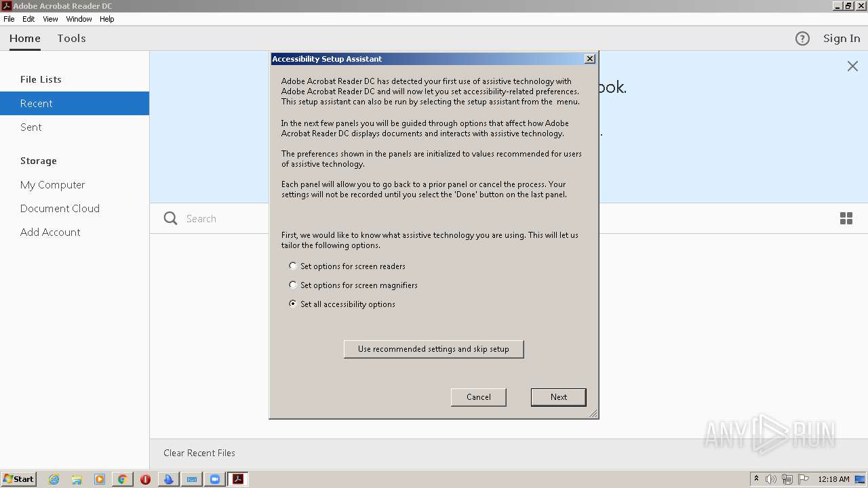Open the Help question mark icon
The image size is (868, 488).
tap(802, 39)
